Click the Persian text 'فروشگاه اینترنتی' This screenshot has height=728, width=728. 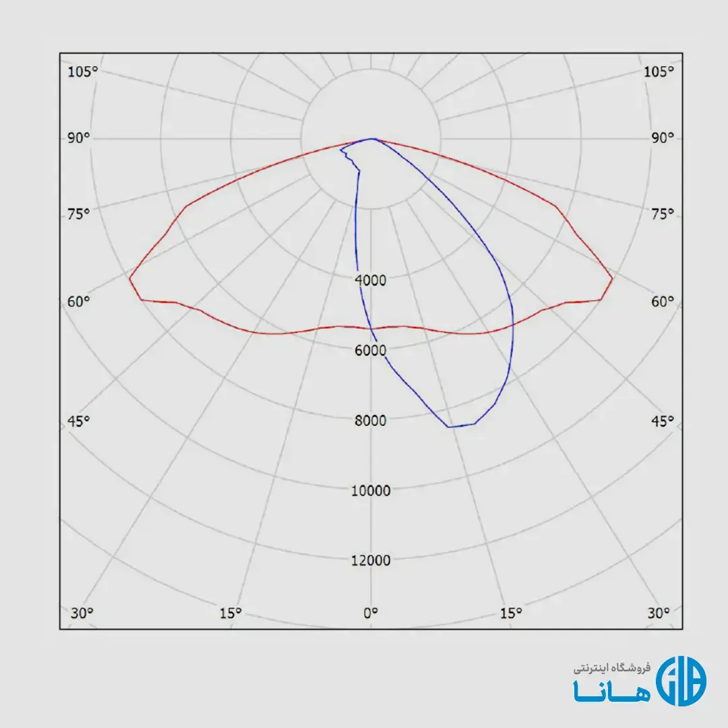tap(611, 668)
